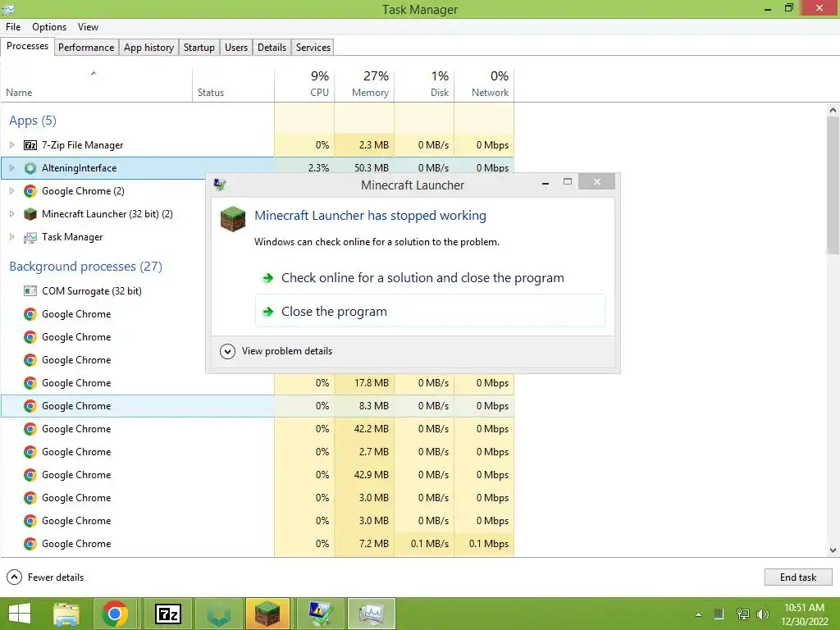
Task: Sort processes by Network column header
Action: (x=484, y=85)
